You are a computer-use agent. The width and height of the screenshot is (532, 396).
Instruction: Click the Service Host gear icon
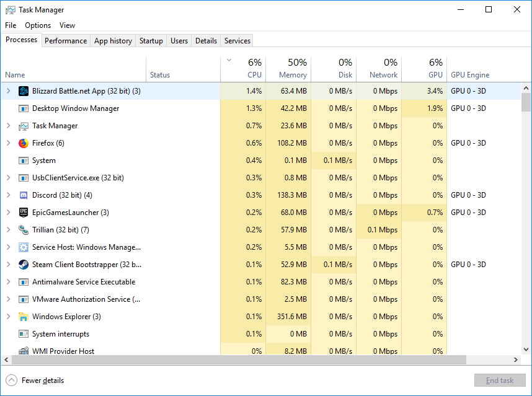(24, 247)
